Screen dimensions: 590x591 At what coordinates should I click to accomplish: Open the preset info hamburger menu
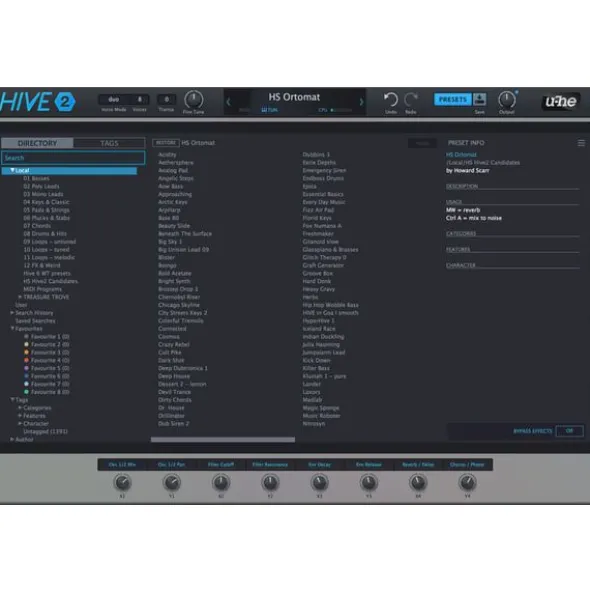(x=581, y=143)
